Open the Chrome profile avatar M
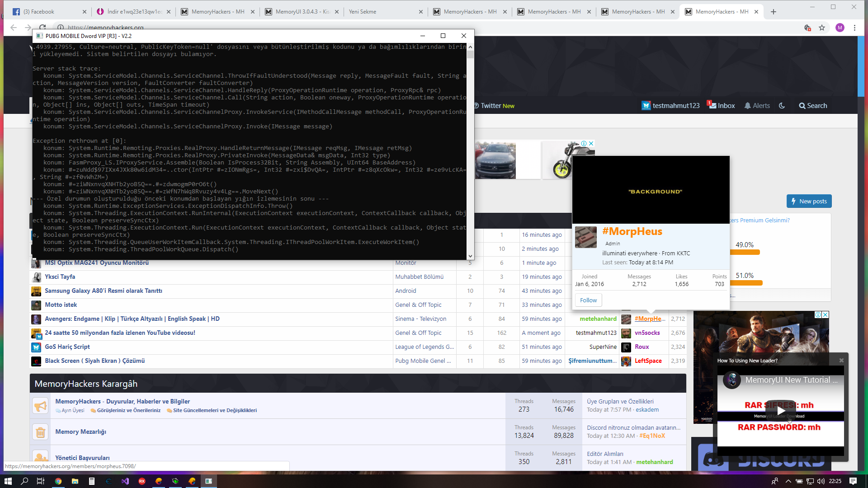Image resolution: width=868 pixels, height=488 pixels. point(840,28)
